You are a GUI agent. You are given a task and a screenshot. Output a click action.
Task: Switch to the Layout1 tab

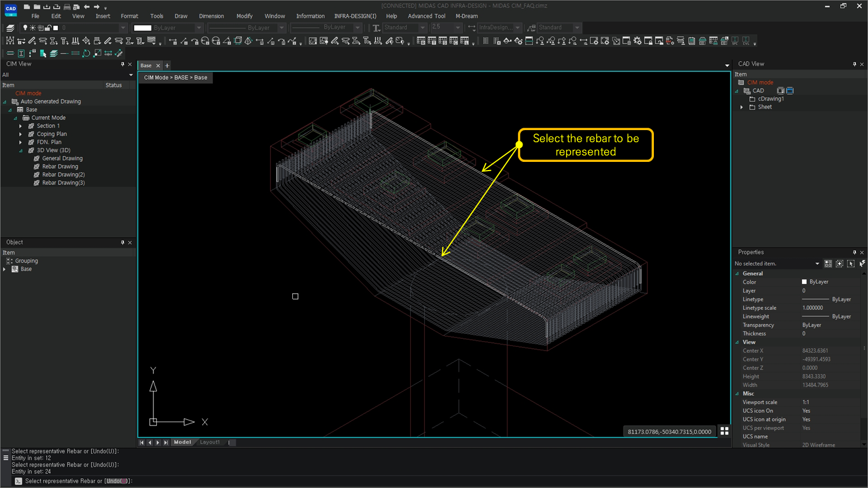[x=209, y=442]
